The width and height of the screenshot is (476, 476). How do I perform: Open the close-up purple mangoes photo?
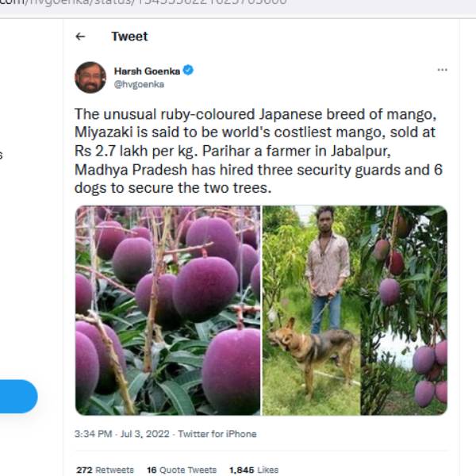coord(167,310)
